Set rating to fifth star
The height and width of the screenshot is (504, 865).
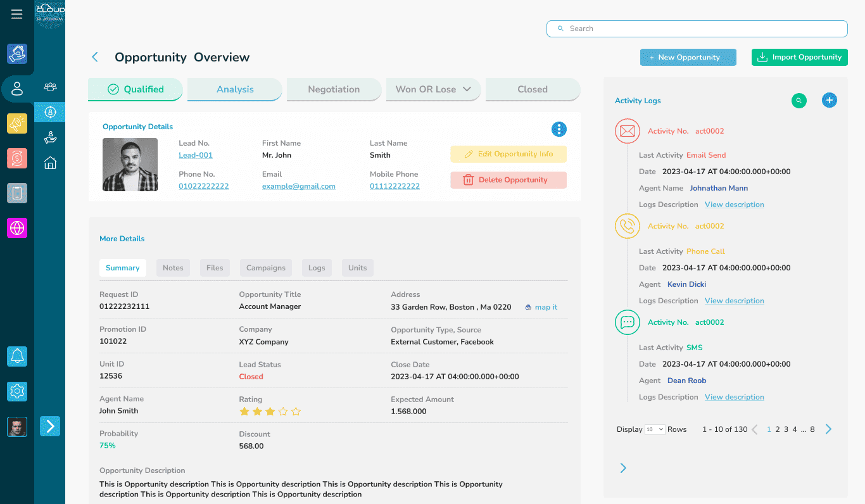tap(296, 412)
